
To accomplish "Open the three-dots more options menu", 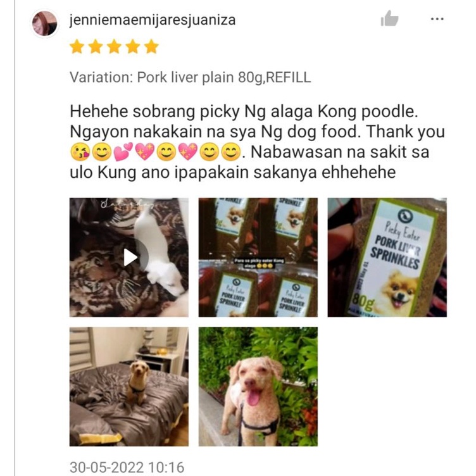I will tap(437, 19).
